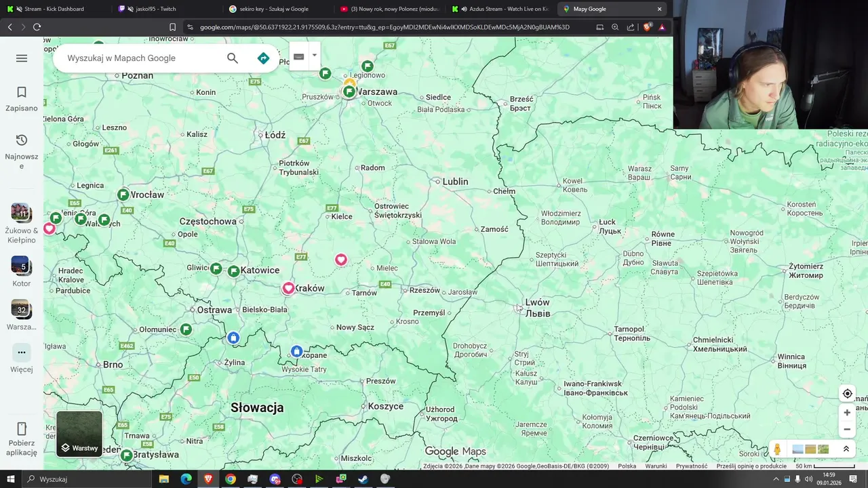
Task: Open the Zapisano saved places panel
Action: pos(22,99)
